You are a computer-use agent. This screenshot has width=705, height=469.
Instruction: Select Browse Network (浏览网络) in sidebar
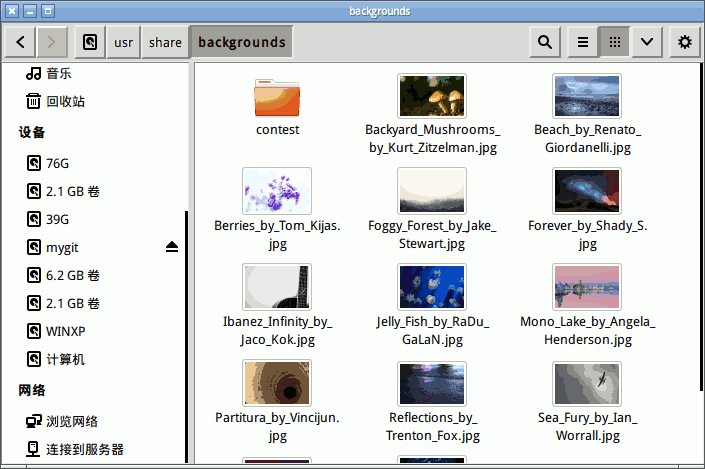pyautogui.click(x=62, y=421)
